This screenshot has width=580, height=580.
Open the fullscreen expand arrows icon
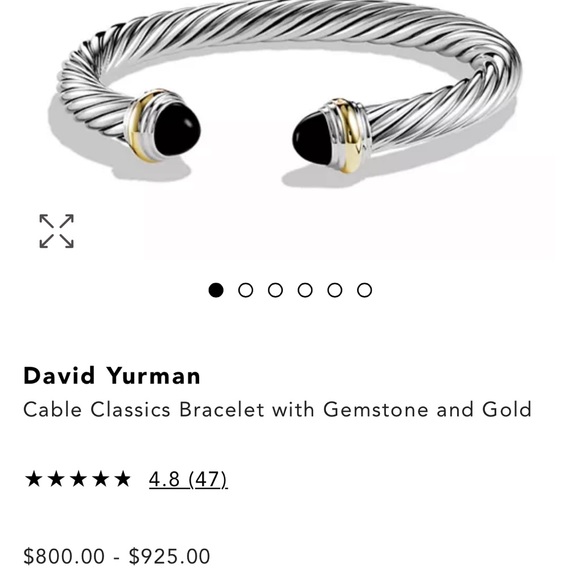(x=57, y=231)
